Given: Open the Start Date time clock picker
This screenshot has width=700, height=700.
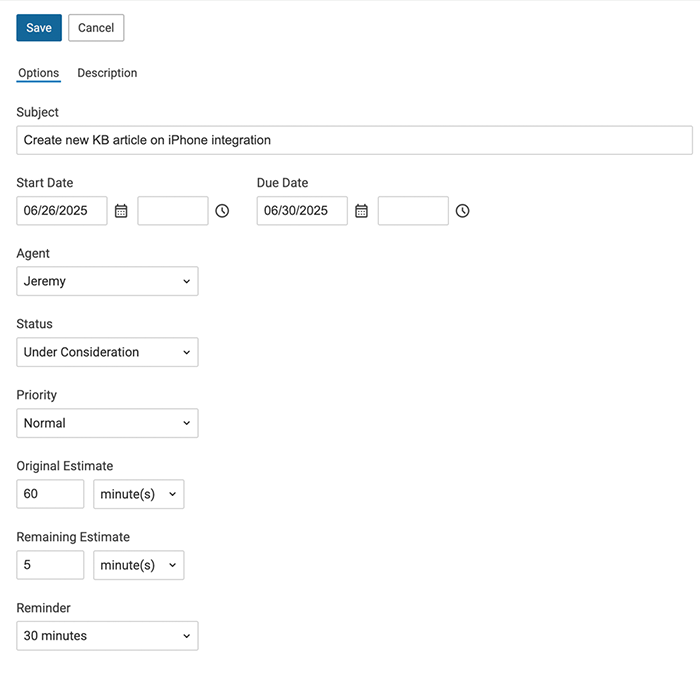Looking at the screenshot, I should click(x=222, y=211).
